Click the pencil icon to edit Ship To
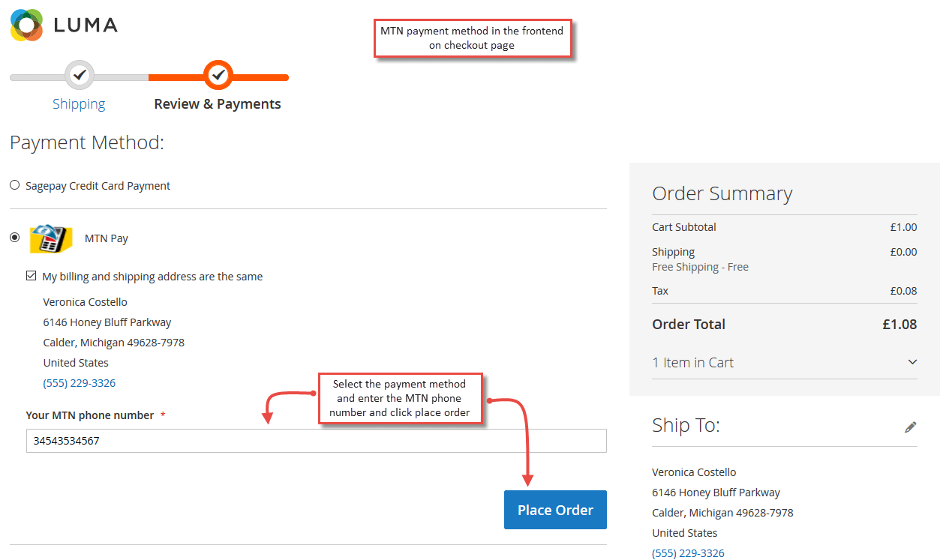This screenshot has width=946, height=560. tap(910, 426)
